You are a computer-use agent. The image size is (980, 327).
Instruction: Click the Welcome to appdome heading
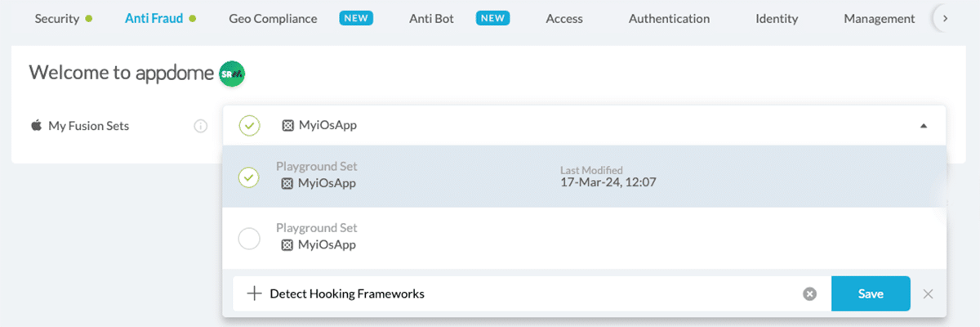(x=122, y=72)
